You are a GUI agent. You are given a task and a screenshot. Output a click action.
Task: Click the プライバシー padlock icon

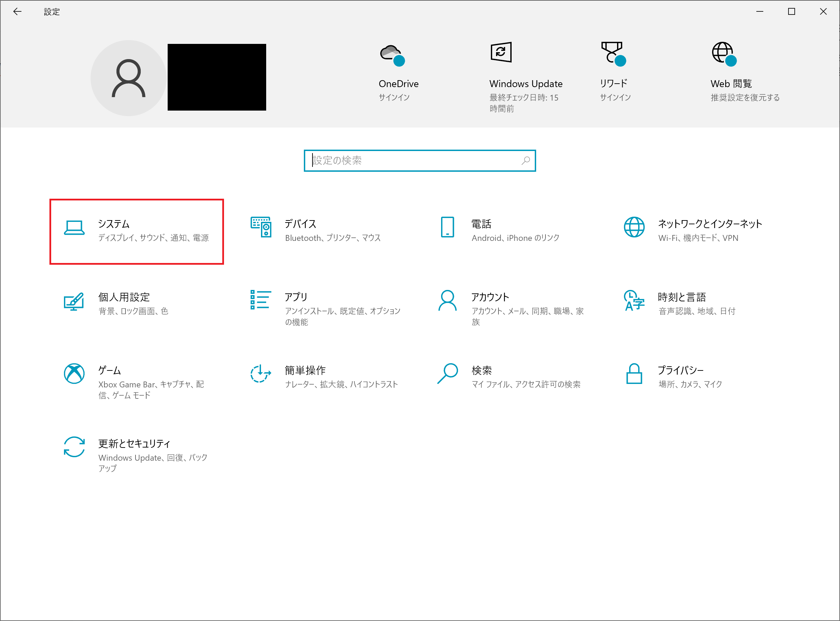click(634, 374)
